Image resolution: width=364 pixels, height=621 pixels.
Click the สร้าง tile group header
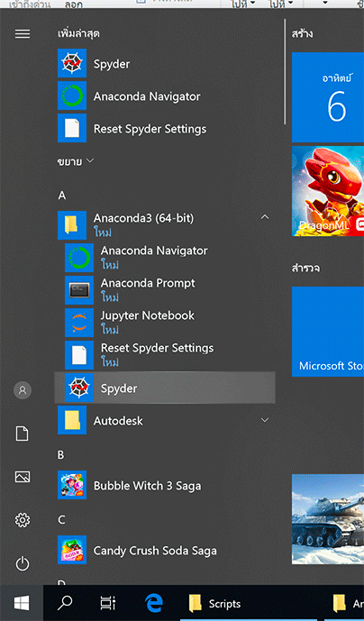point(302,33)
